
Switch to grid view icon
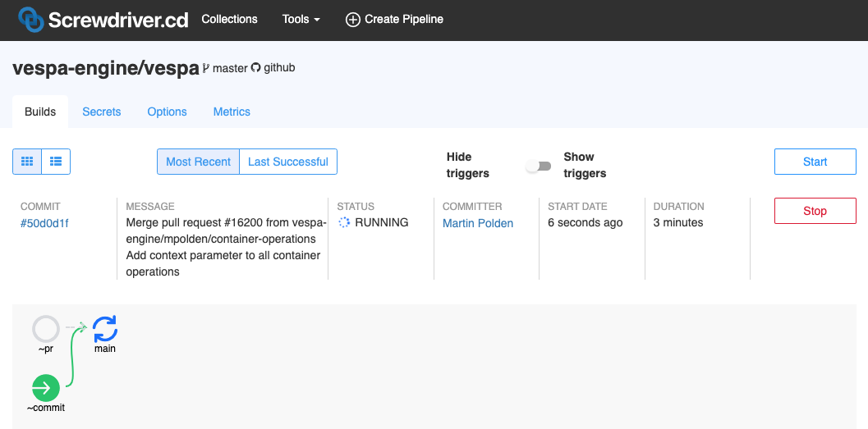[x=27, y=162]
